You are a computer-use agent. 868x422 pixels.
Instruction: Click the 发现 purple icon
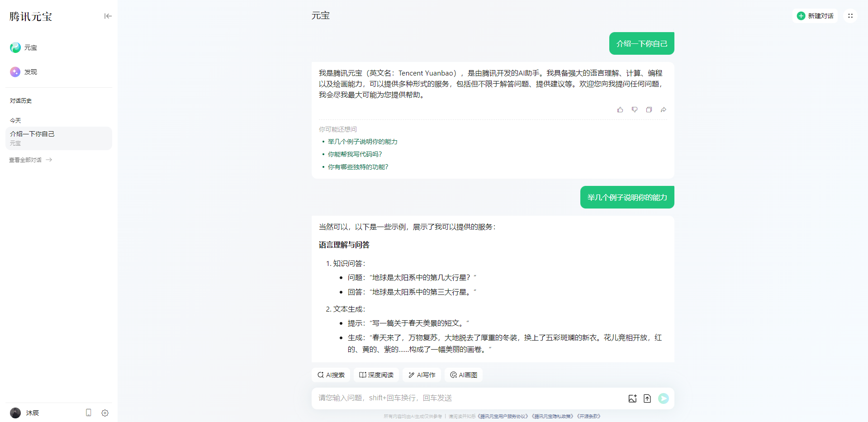[15, 72]
